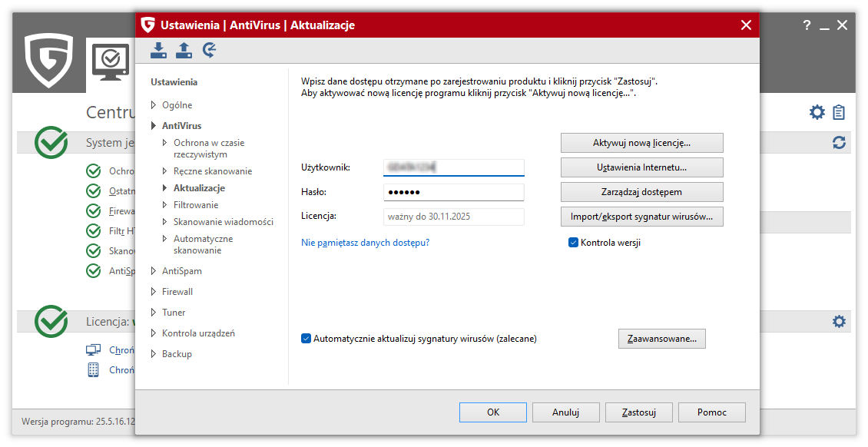Select the Kontrola urządzeń item
Screen dimensions: 868x447
click(x=198, y=333)
